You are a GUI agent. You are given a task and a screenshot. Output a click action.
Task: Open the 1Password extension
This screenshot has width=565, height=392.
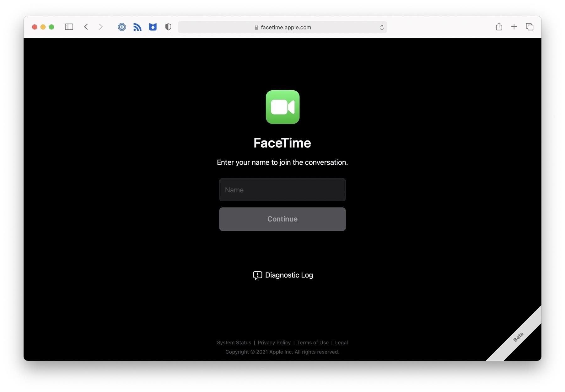pyautogui.click(x=122, y=27)
